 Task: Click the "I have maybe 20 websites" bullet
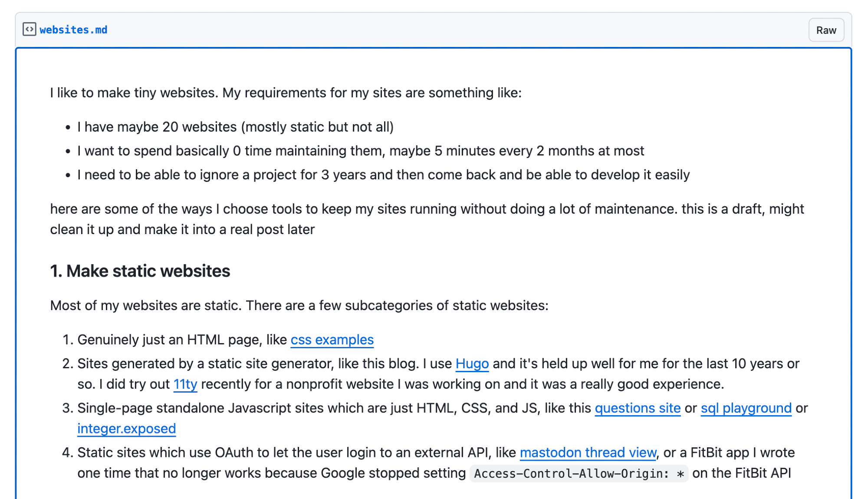tap(235, 127)
